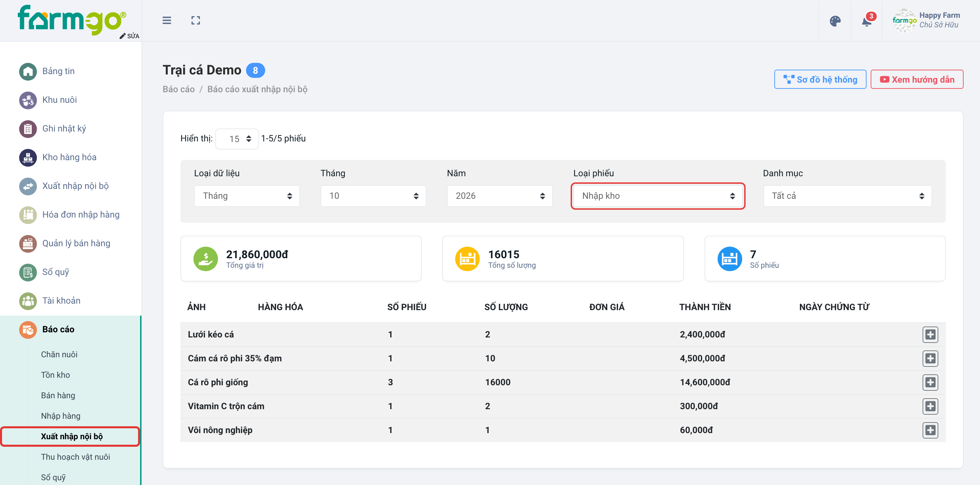Viewport: 980px width, 485px height.
Task: Toggle the hamburger sidebar menu icon
Action: pos(167,20)
